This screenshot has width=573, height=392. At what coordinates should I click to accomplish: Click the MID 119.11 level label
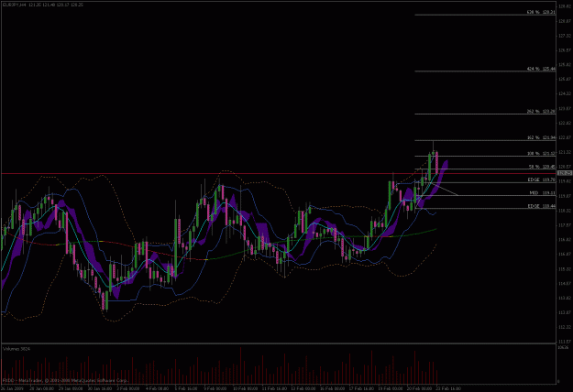tap(543, 192)
